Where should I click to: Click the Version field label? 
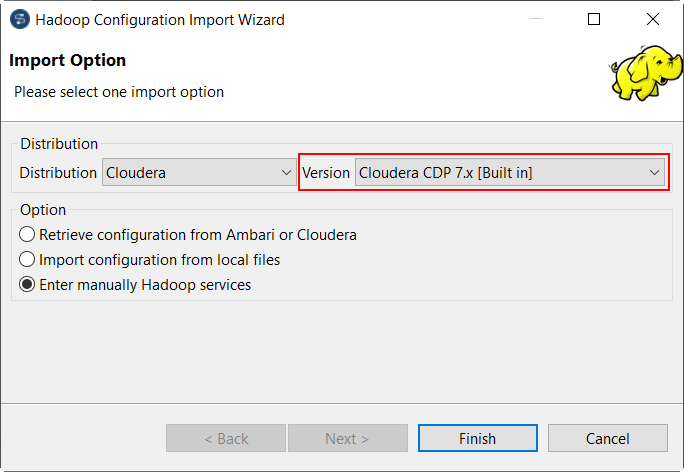coord(326,173)
